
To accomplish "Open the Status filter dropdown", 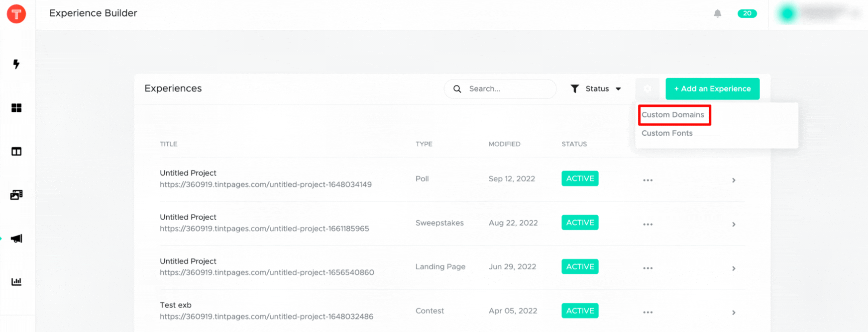I will point(596,88).
